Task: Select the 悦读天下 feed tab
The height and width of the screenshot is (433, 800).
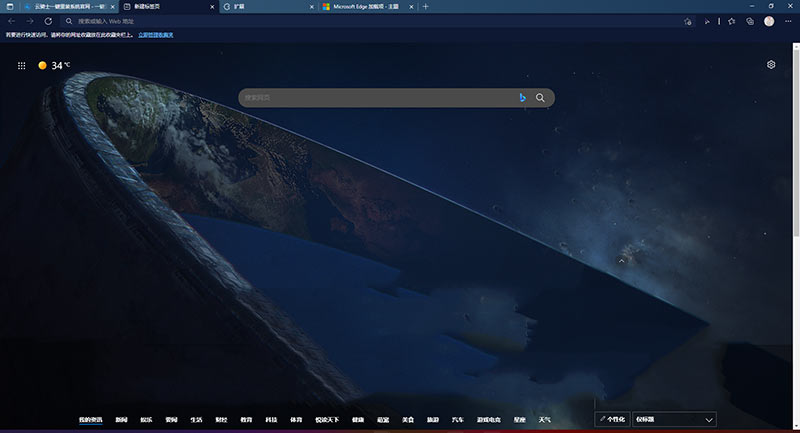Action: [327, 420]
